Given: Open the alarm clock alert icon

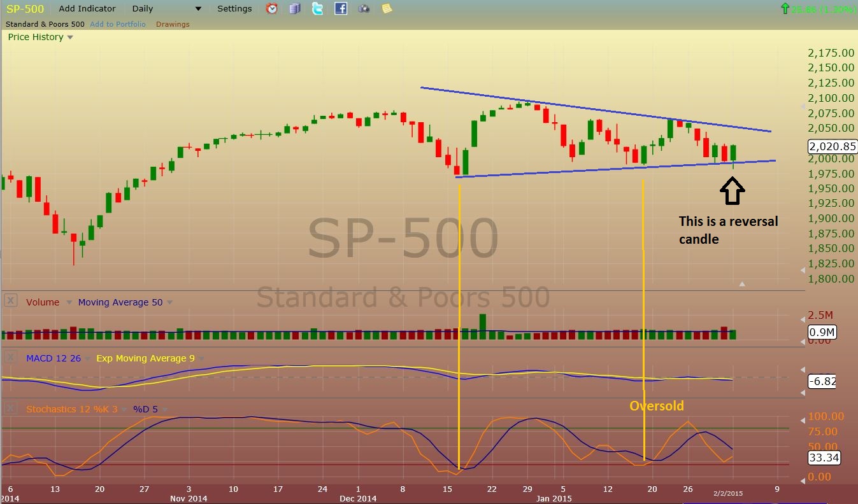Looking at the screenshot, I should pyautogui.click(x=271, y=9).
